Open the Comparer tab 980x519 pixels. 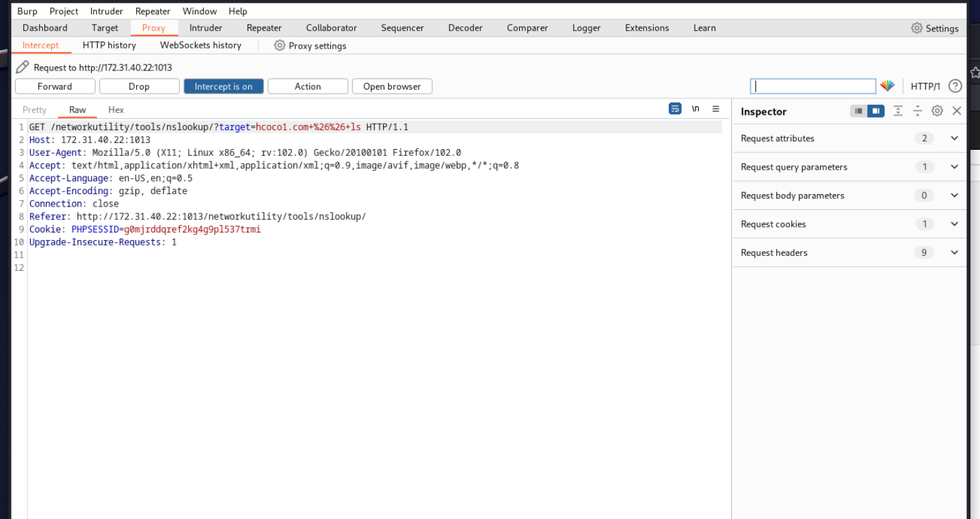[527, 28]
